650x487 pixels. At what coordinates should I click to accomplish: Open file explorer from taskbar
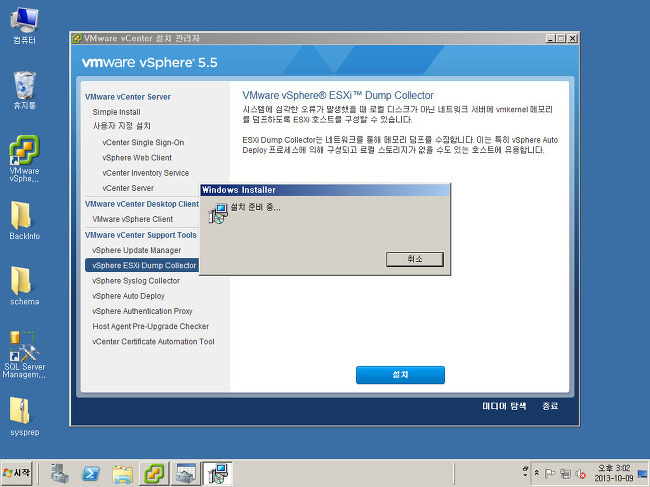[122, 473]
